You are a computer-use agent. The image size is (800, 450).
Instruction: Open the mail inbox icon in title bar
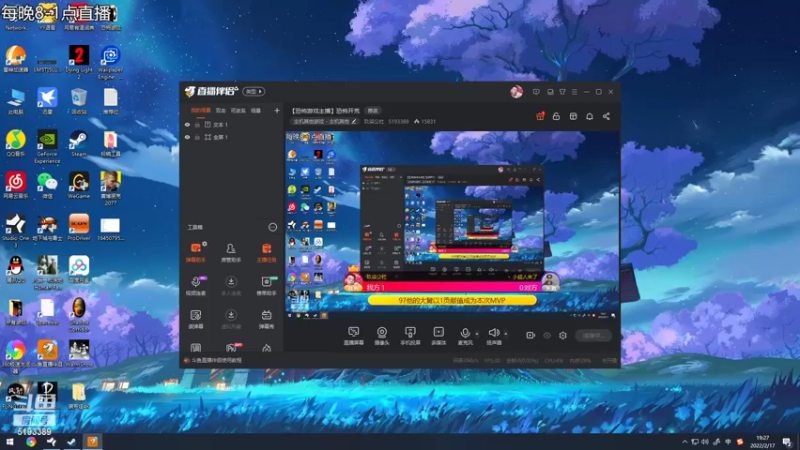tap(550, 92)
